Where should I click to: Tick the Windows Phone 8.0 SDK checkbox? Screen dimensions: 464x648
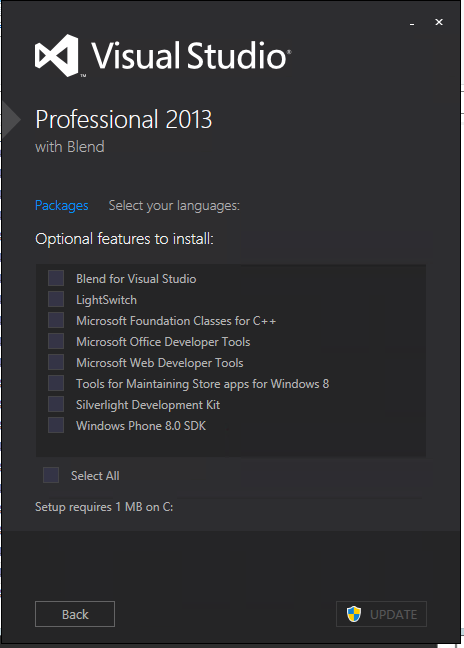(56, 425)
